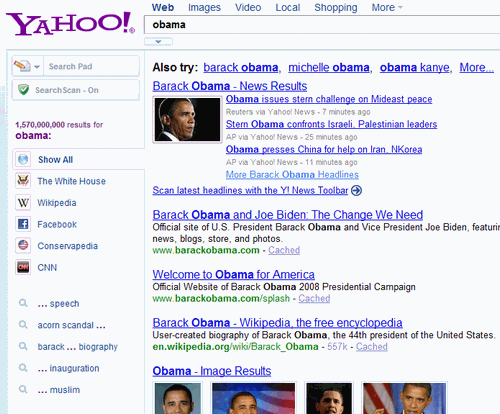500x414 pixels.
Task: Open Cached link for www.barackobama.com
Action: pos(284,250)
